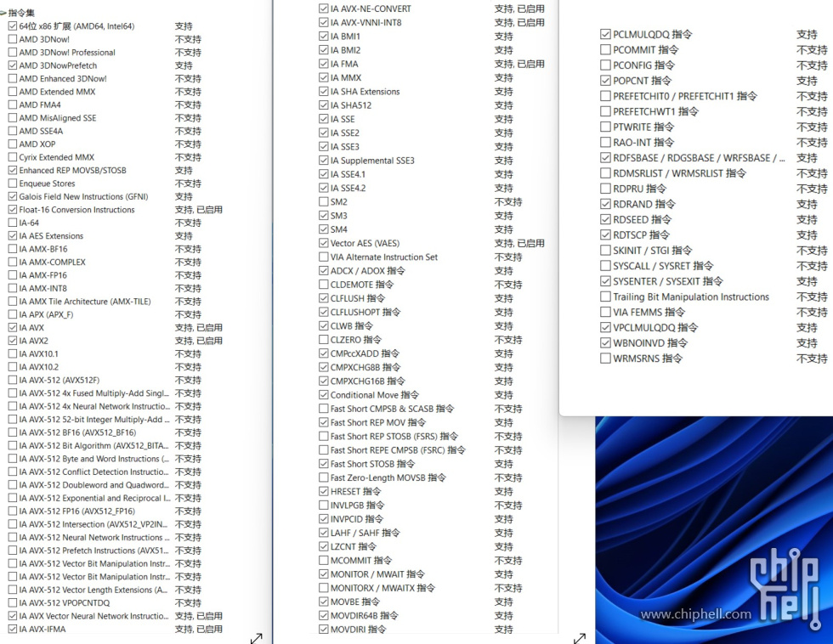Image resolution: width=833 pixels, height=644 pixels.
Task: Toggle the IA AVX2 checkbox
Action: (13, 341)
